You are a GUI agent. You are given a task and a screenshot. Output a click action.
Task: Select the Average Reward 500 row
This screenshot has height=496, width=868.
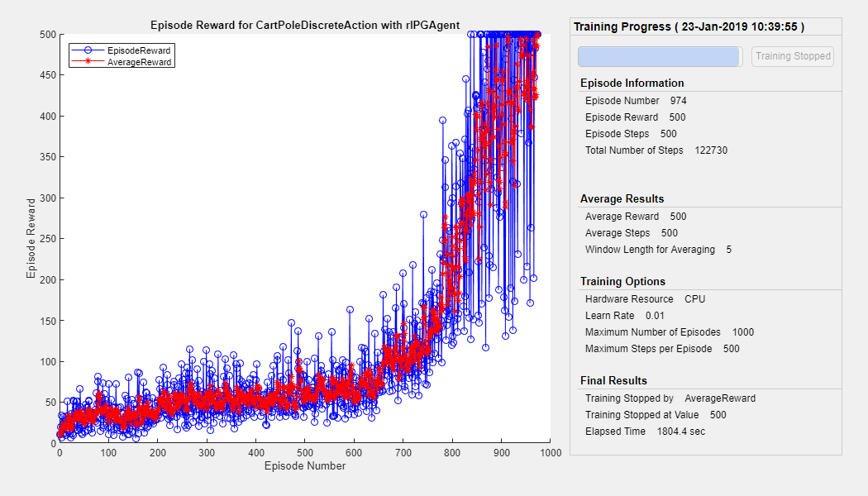tap(636, 217)
